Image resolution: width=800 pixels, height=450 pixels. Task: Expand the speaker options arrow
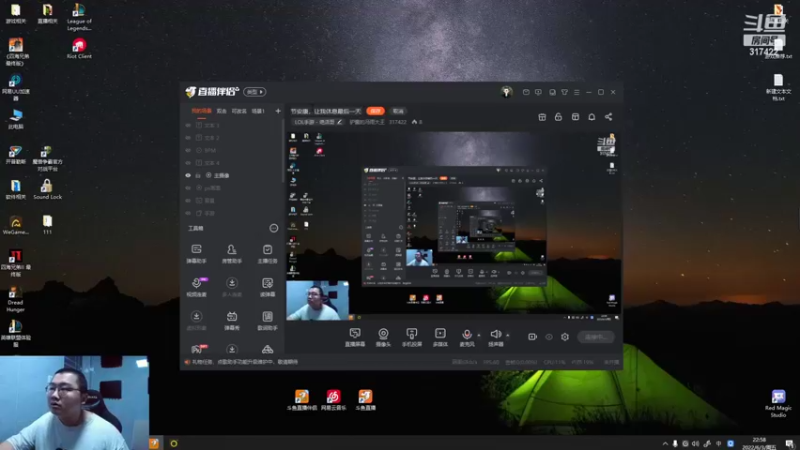(x=508, y=335)
